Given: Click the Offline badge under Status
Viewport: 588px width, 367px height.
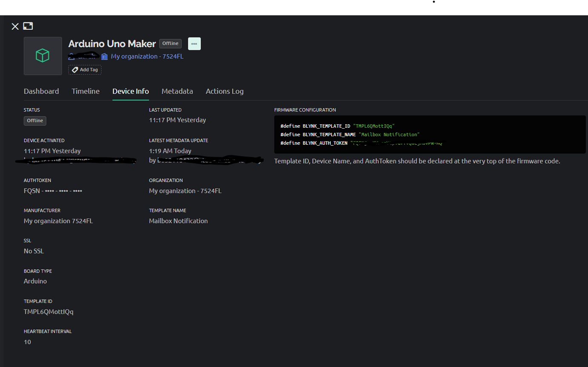Looking at the screenshot, I should click(x=35, y=120).
